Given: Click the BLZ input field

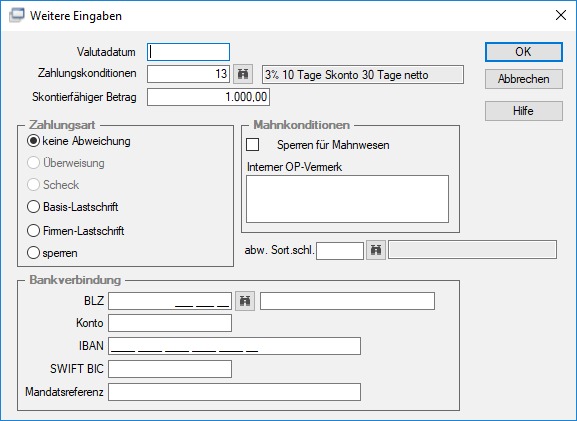Looking at the screenshot, I should tap(170, 301).
